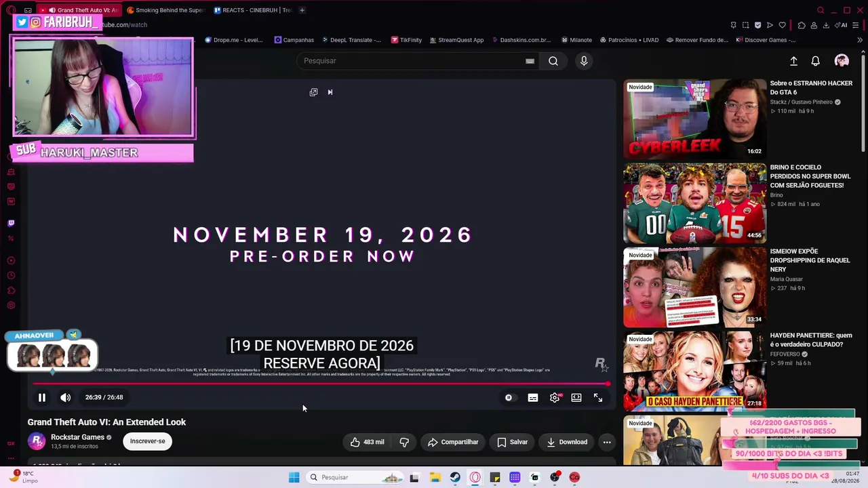
Task: Open File Explorer from the taskbar
Action: (435, 477)
